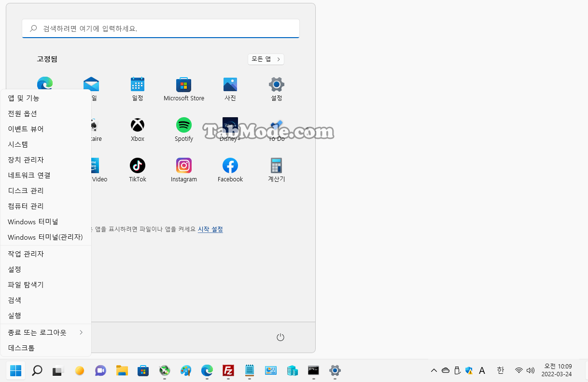This screenshot has width=588, height=382.
Task: Open the pinned Microsoft Store tile in Start
Action: (184, 89)
